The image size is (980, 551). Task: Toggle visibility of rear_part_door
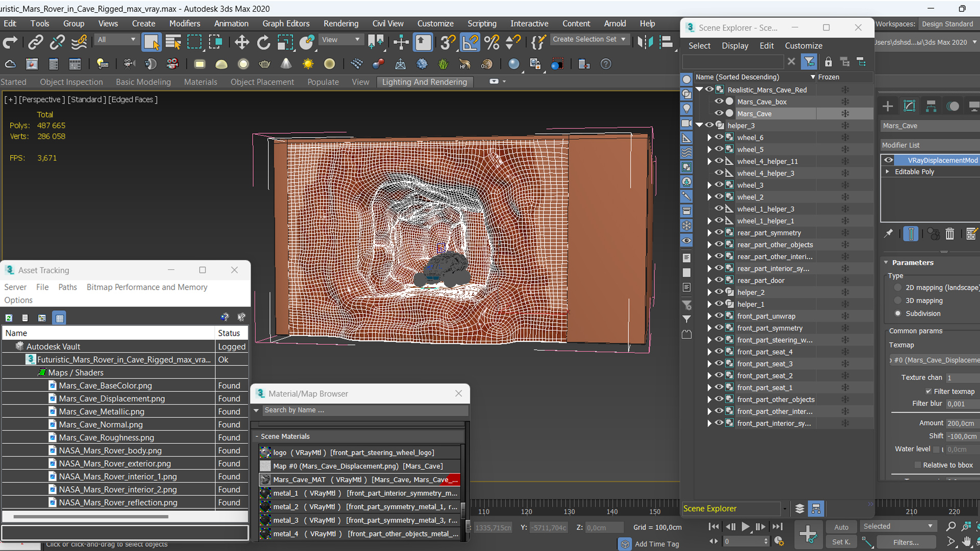pyautogui.click(x=719, y=280)
